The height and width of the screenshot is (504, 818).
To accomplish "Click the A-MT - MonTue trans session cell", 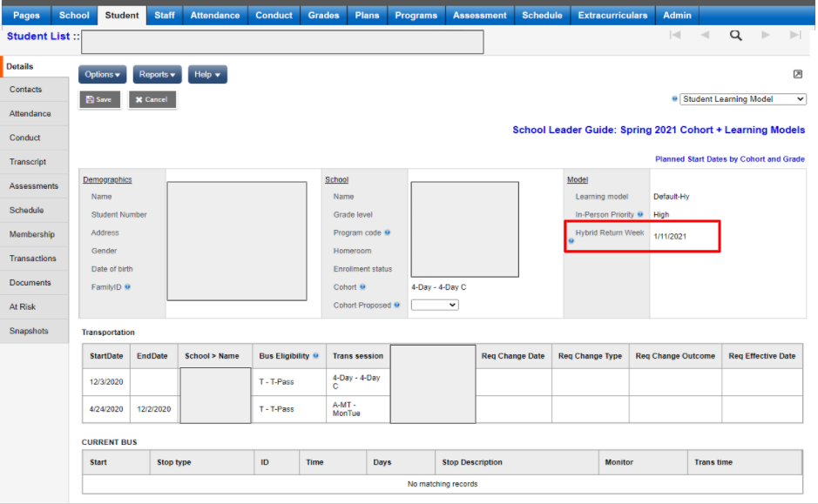I will [358, 409].
